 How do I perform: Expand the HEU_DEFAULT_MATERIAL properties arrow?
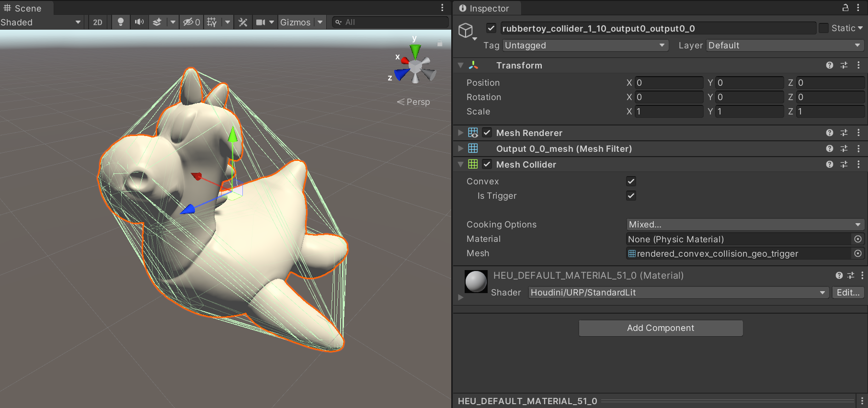(461, 297)
